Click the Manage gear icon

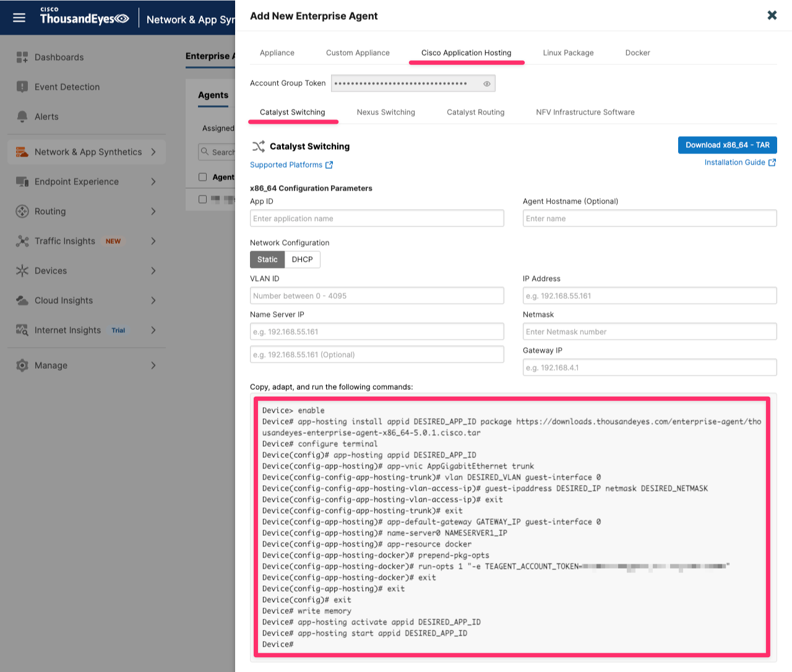pos(22,365)
